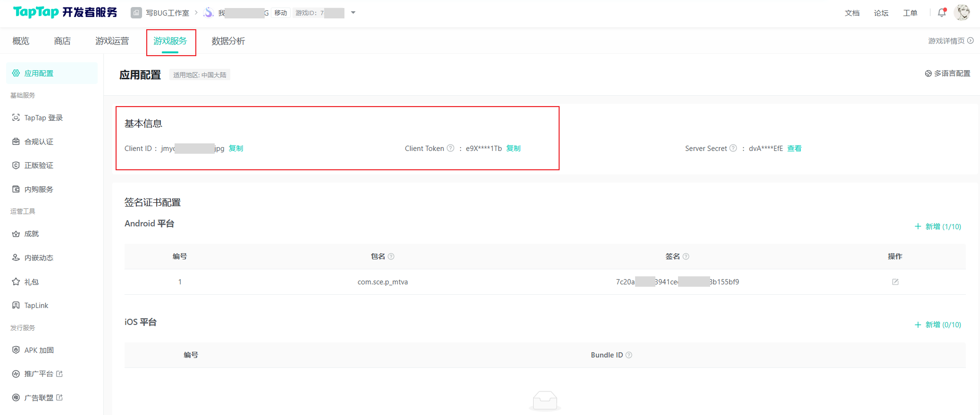
Task: Switch to the 游戏运营 tab
Action: (112, 41)
